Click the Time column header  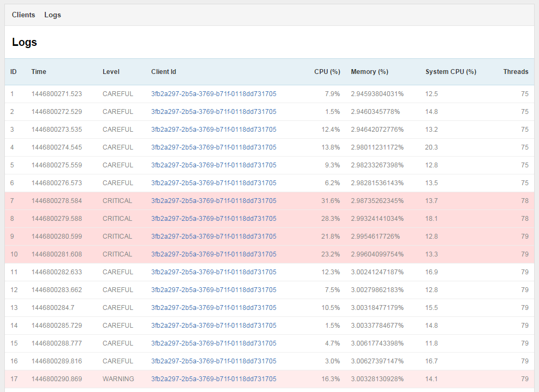click(38, 72)
